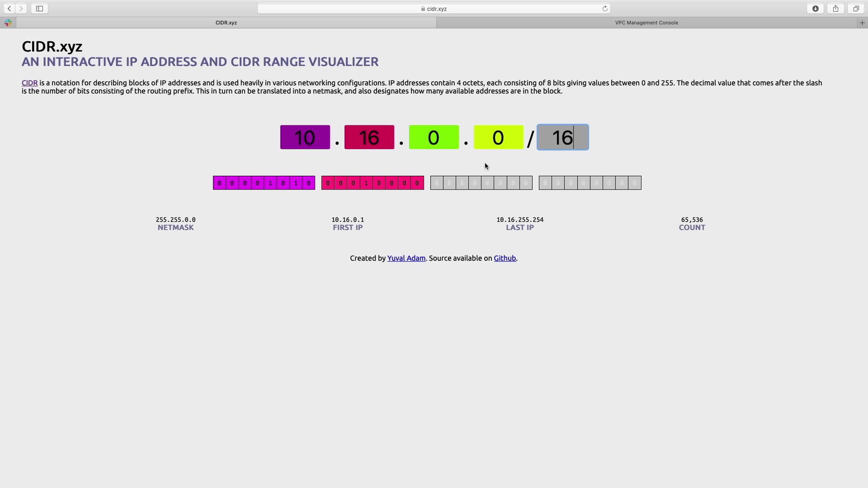Show all tabs overview
This screenshot has width=868, height=488.
point(856,8)
